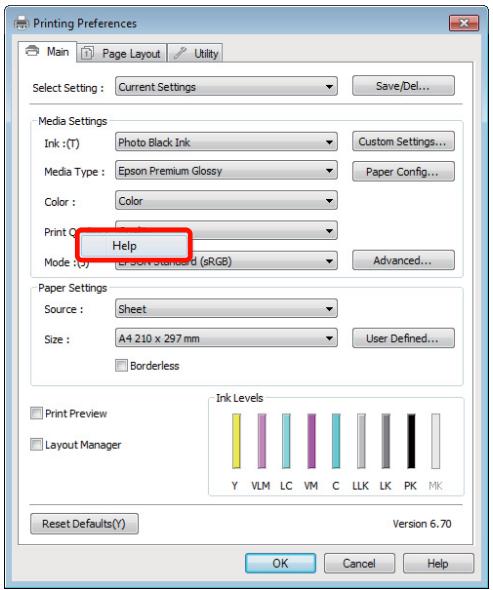Screen dimensions: 493x590
Task: Confirm with the OK button
Action: coord(280,563)
